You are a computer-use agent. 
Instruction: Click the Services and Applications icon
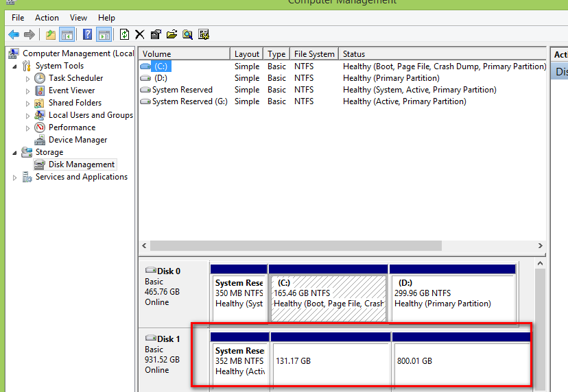(x=27, y=177)
